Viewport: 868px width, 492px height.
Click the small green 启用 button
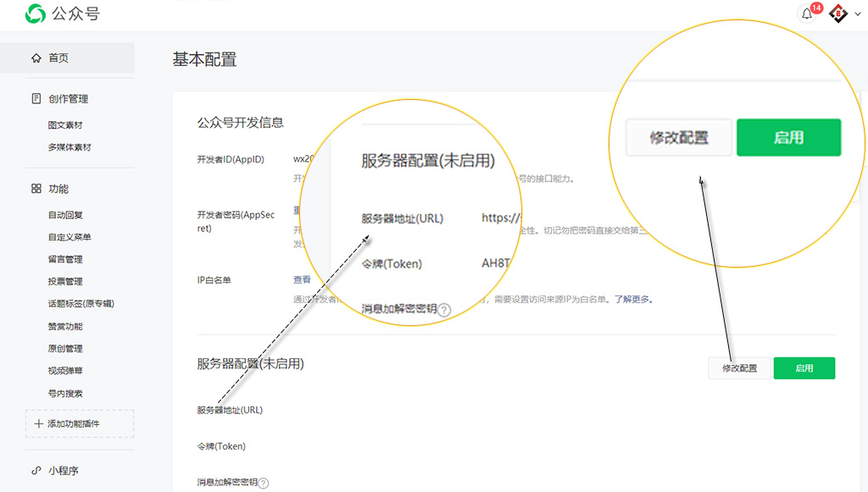[804, 368]
